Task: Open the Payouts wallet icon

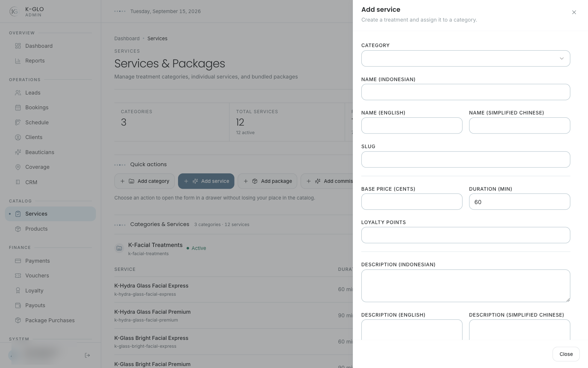Action: tap(18, 306)
